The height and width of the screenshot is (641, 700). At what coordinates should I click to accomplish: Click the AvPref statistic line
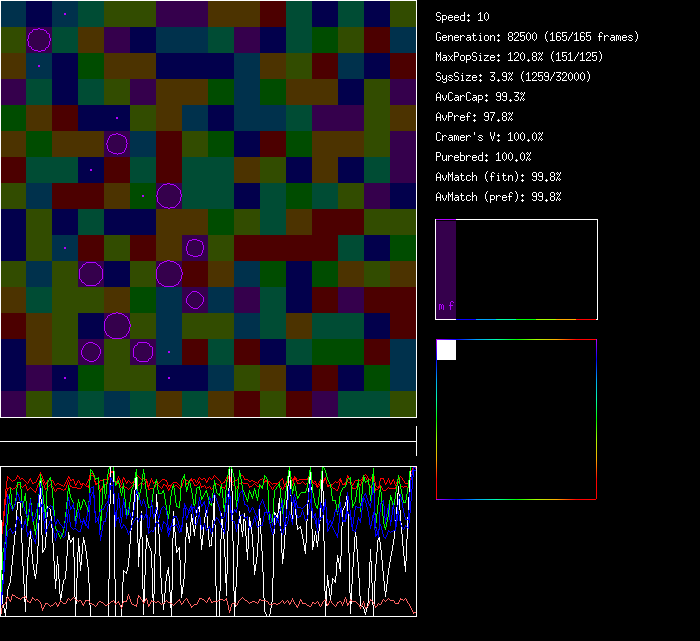point(475,117)
